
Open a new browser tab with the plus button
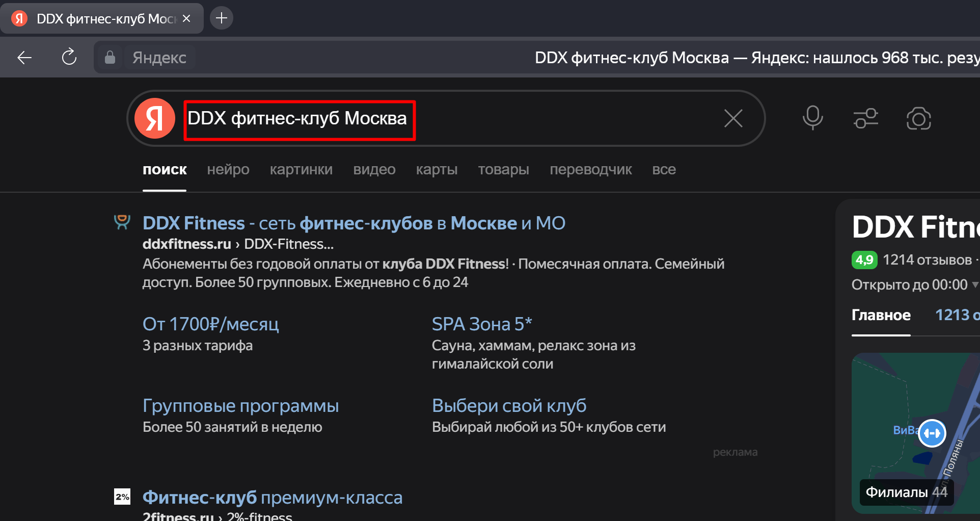(221, 18)
